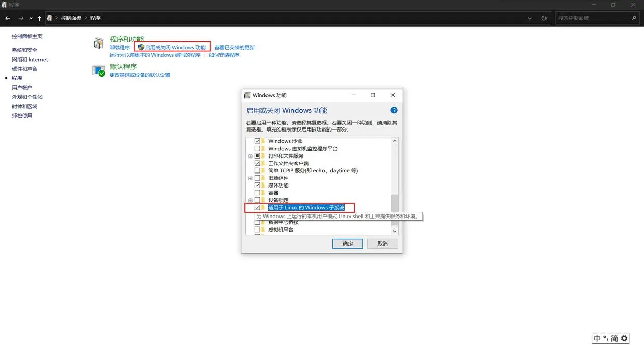Click the up-one-level arrow

(x=39, y=18)
